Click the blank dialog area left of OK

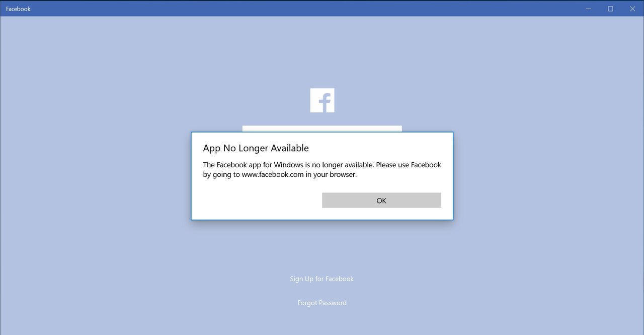tap(257, 200)
